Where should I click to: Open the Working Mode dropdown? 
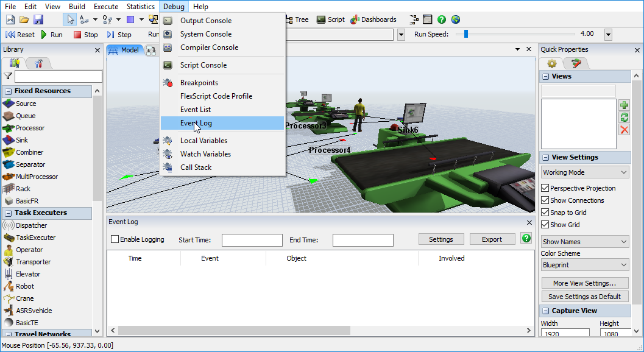585,172
